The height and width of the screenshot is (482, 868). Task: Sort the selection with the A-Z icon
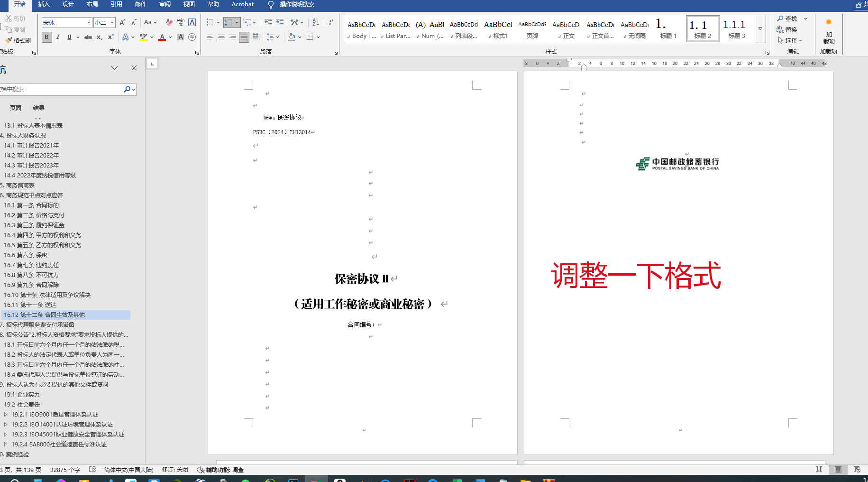click(316, 22)
